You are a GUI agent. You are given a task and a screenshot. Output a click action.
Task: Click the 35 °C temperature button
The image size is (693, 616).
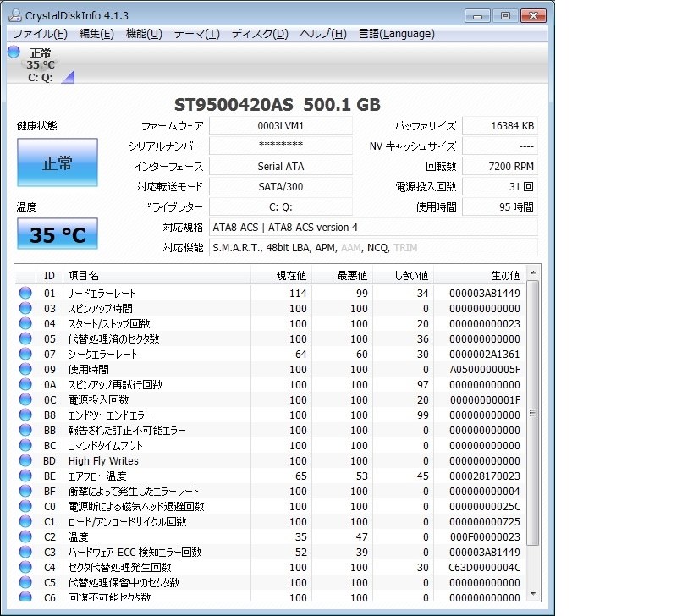point(58,234)
